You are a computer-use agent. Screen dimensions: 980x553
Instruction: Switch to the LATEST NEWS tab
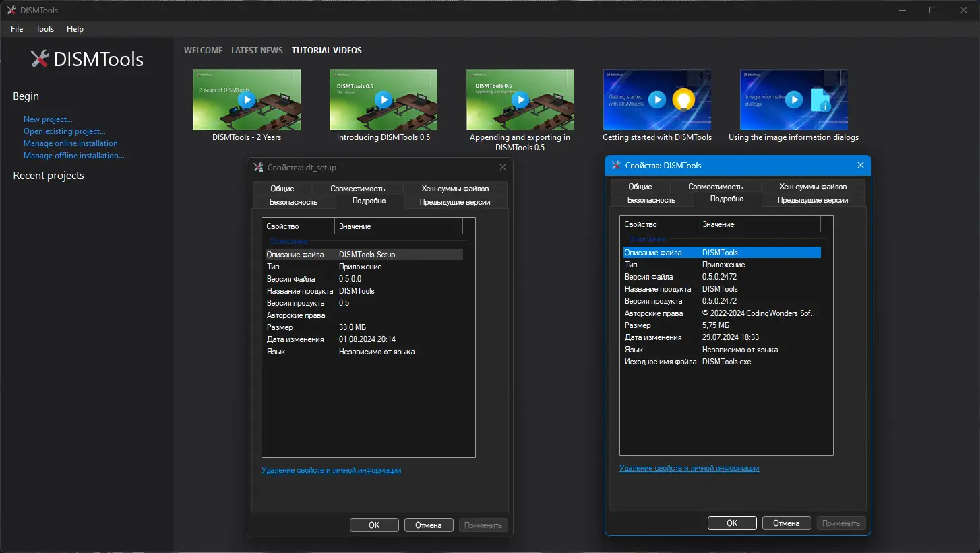point(257,50)
